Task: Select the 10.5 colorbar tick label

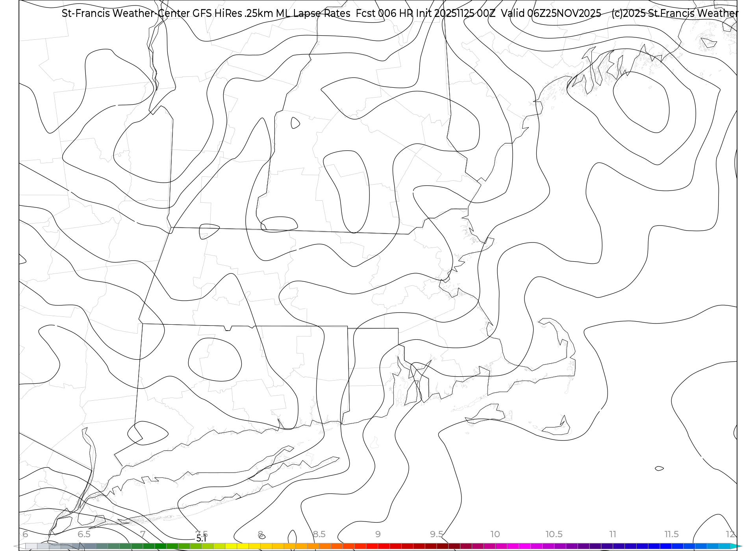Action: tap(554, 534)
